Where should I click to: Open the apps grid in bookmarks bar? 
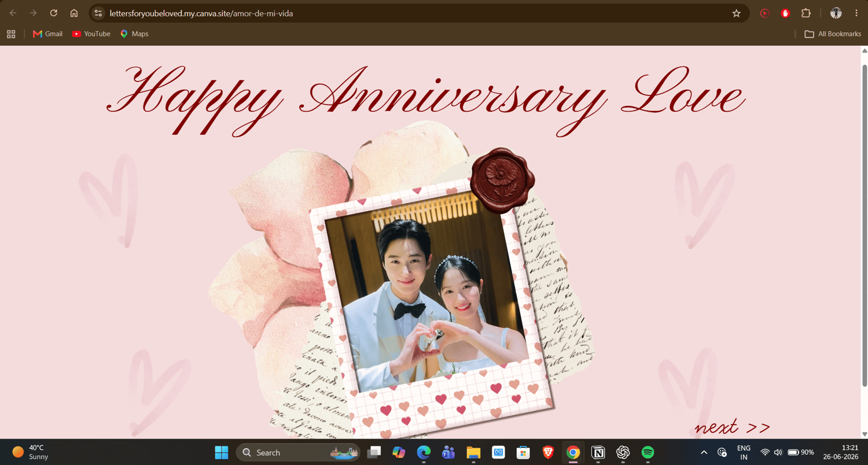pos(11,34)
